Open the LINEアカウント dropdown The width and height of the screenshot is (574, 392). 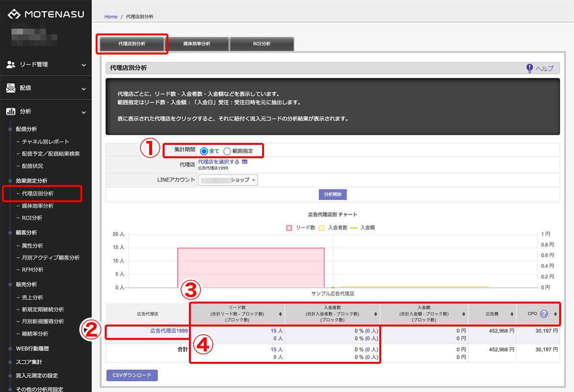tap(228, 180)
